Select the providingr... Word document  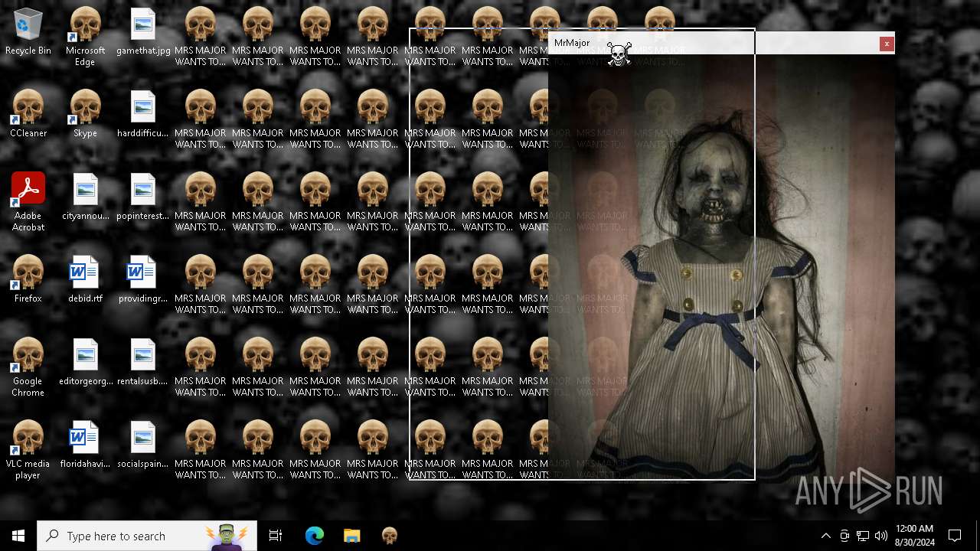(x=143, y=279)
